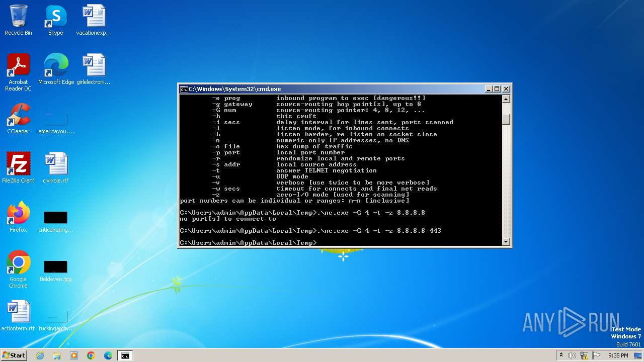Click the 'randomize local and remote ports' line
The image size is (644, 362).
pos(341,158)
